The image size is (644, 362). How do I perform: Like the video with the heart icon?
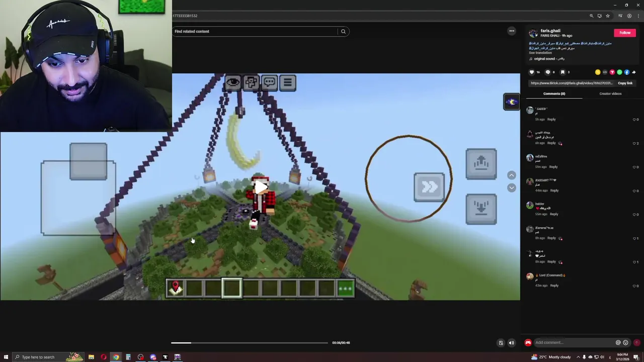click(532, 72)
